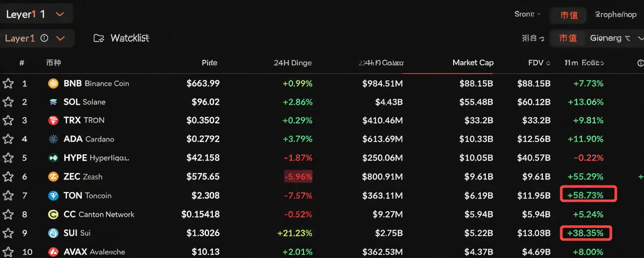Favorite the TRX row star
The height and width of the screenshot is (258, 644).
(8, 120)
